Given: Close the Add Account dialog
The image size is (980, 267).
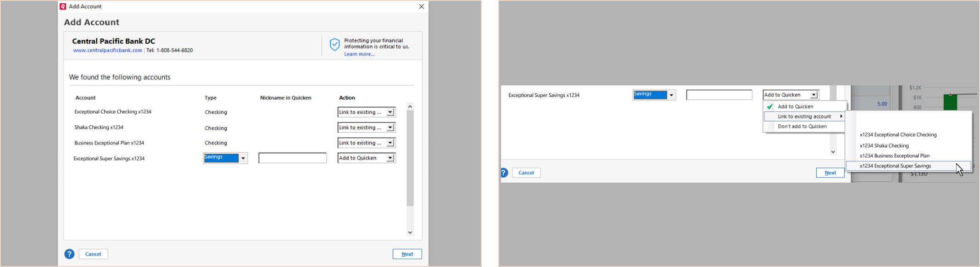Looking at the screenshot, I should (422, 6).
